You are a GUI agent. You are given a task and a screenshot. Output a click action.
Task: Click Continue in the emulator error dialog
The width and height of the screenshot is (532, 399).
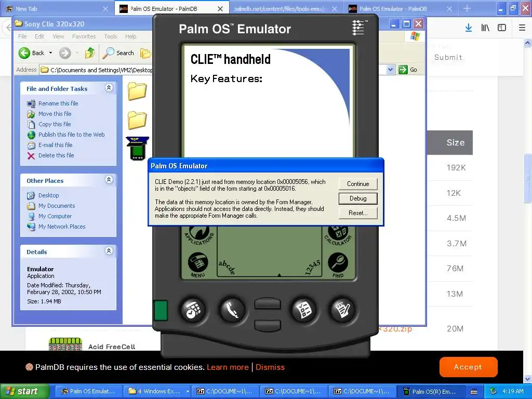358,184
